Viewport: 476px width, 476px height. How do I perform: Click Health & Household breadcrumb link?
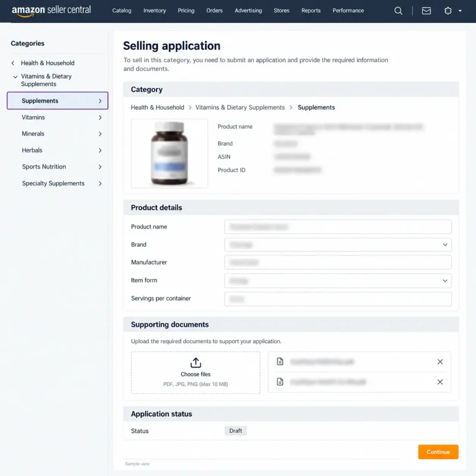(x=157, y=107)
